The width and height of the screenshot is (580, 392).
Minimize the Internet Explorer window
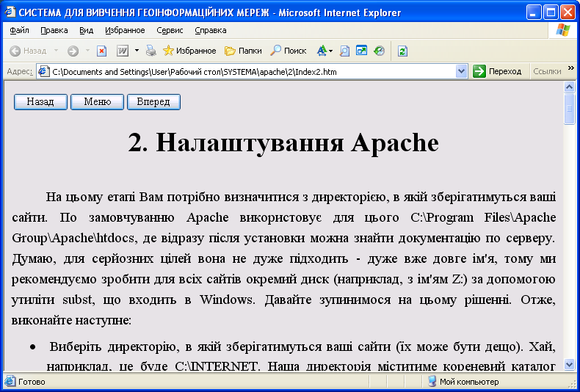point(534,12)
